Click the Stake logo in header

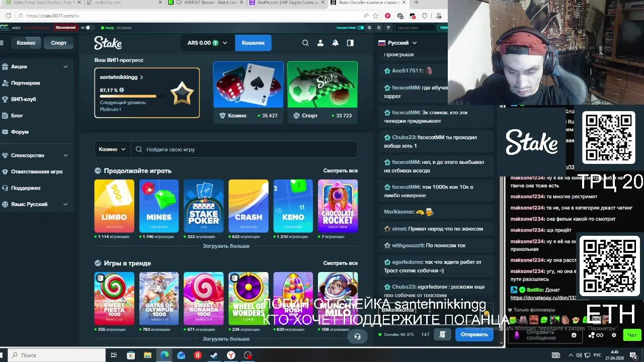click(108, 43)
